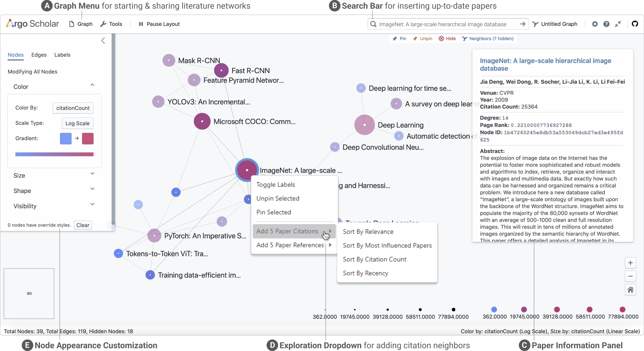The width and height of the screenshot is (644, 351).
Task: Select the PyTorch node
Action: pos(154,235)
